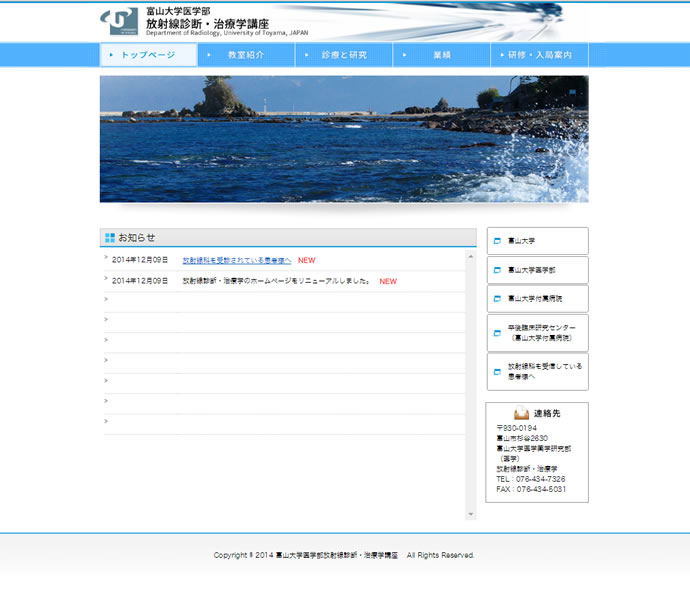Click the お知らせ grid icon

(x=110, y=238)
